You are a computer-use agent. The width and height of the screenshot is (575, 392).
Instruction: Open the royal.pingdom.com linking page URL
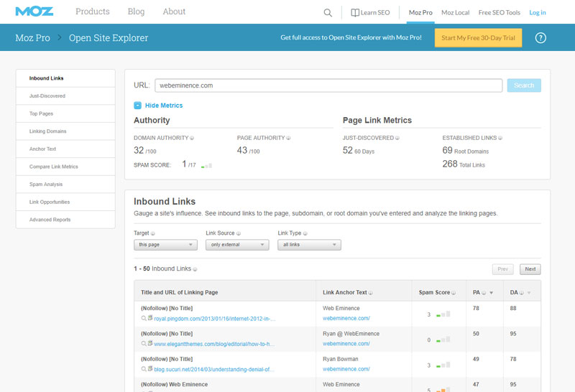click(214, 319)
